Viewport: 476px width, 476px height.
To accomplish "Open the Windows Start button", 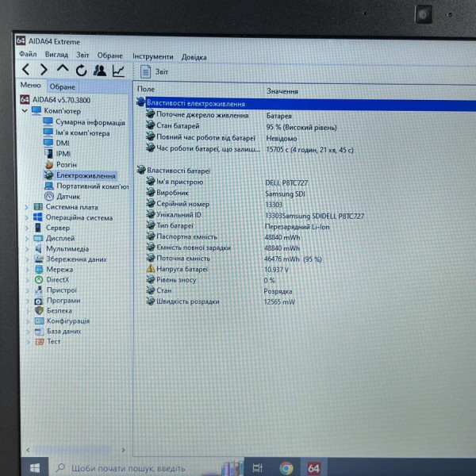I will point(35,468).
